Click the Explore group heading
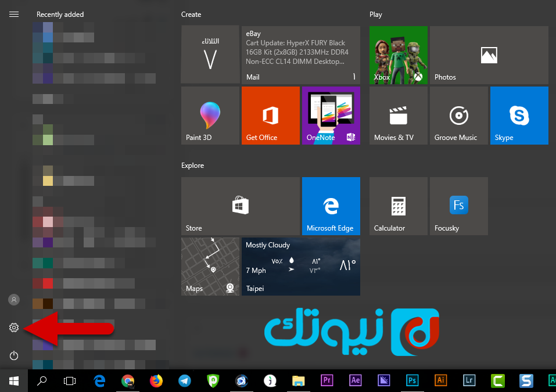The height and width of the screenshot is (392, 556). [x=192, y=166]
